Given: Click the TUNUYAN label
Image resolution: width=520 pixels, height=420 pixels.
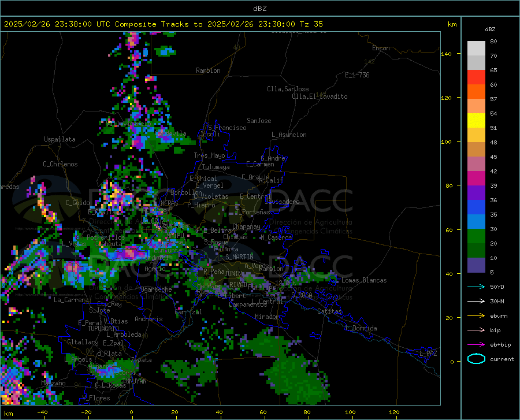Looking at the screenshot, I should (x=134, y=381).
